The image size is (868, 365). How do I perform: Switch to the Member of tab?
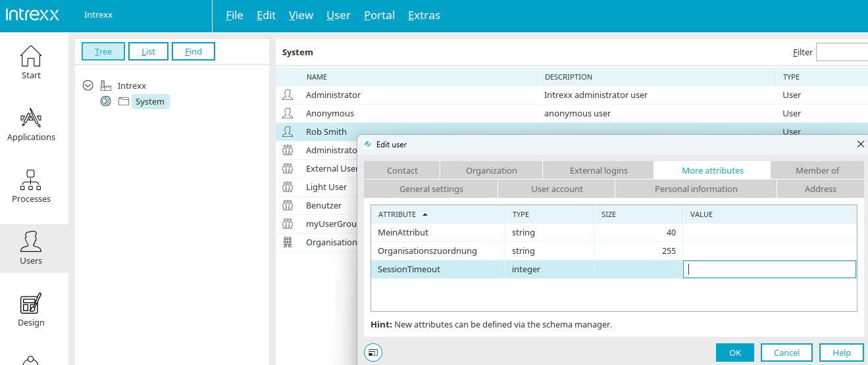[817, 170]
